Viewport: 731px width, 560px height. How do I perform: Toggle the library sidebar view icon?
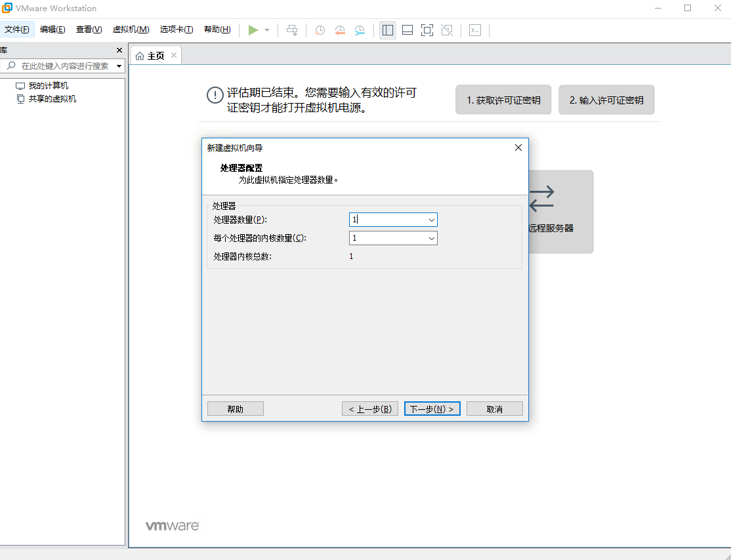[x=387, y=30]
